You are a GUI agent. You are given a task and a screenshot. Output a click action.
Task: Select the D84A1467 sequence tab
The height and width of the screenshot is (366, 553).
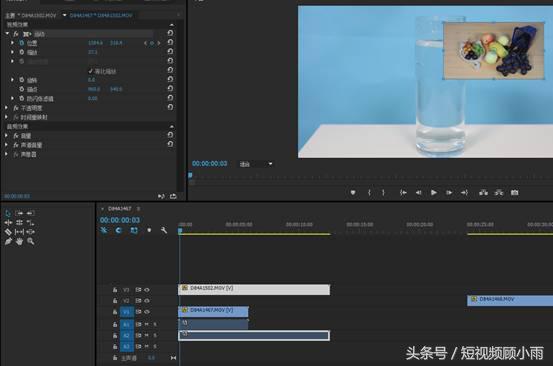pos(120,209)
